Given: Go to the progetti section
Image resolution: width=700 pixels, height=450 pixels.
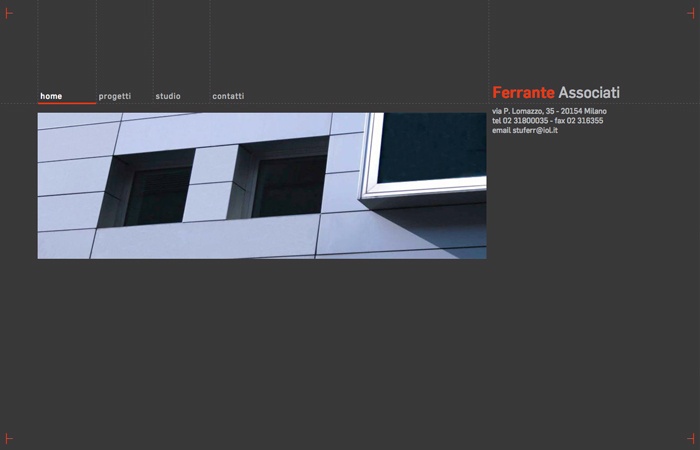Looking at the screenshot, I should click(115, 96).
